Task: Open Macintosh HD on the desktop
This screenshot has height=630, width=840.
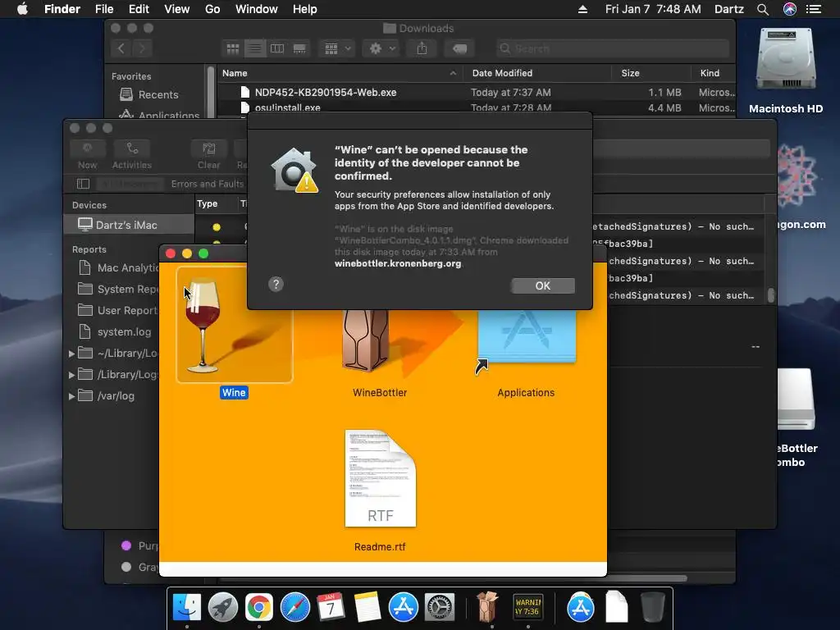Action: tap(786, 71)
